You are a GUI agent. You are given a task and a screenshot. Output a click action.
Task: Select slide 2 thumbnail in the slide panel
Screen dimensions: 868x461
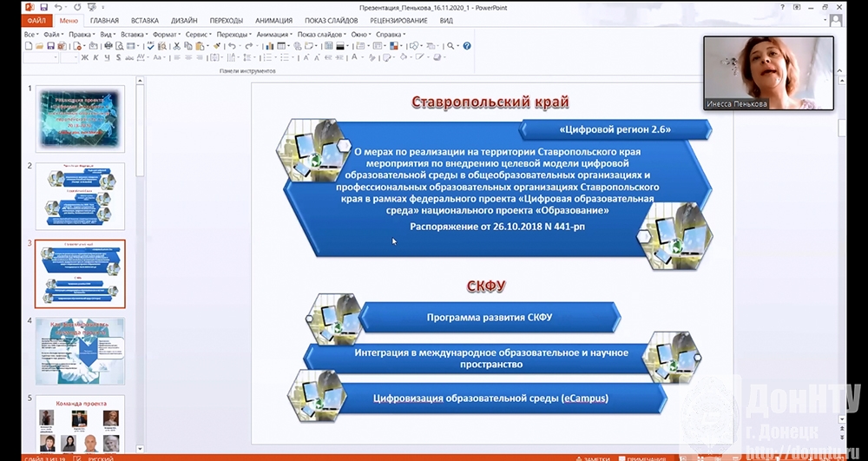pos(80,196)
